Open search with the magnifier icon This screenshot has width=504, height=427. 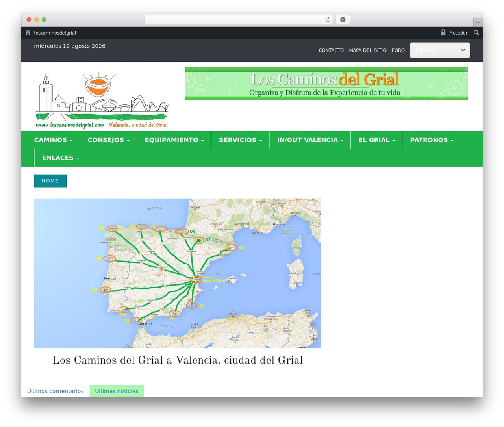pos(476,33)
